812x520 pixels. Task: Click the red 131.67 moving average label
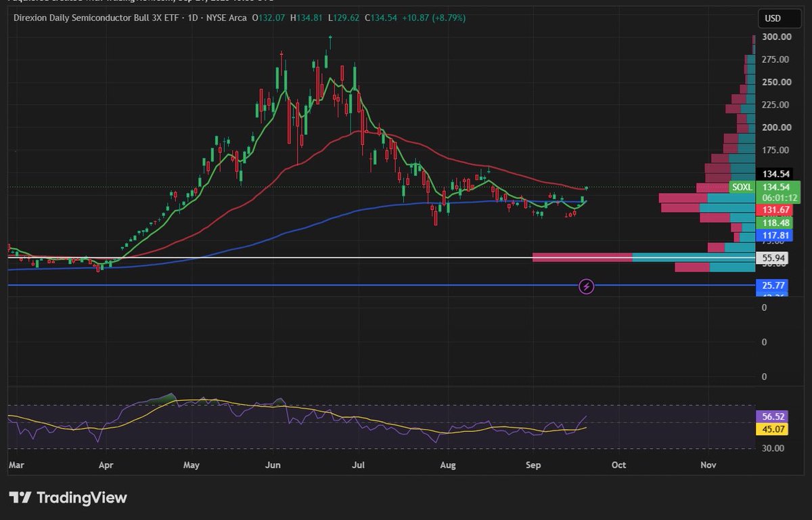(x=775, y=211)
